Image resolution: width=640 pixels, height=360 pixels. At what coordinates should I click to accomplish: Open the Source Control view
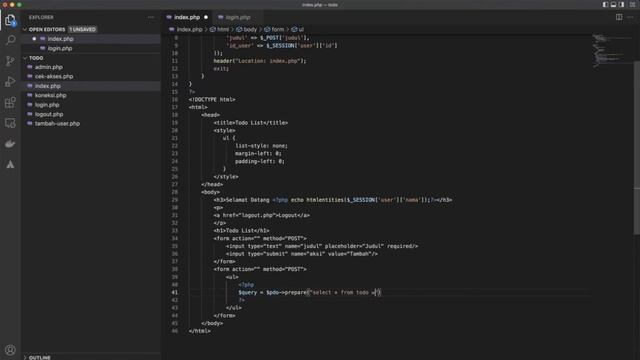tap(10, 61)
